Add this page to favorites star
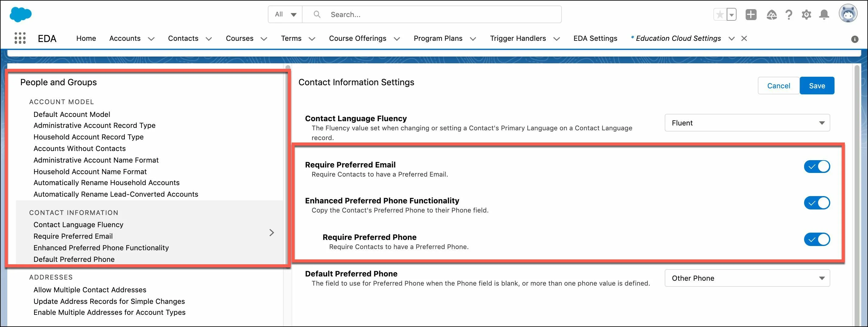 [720, 15]
